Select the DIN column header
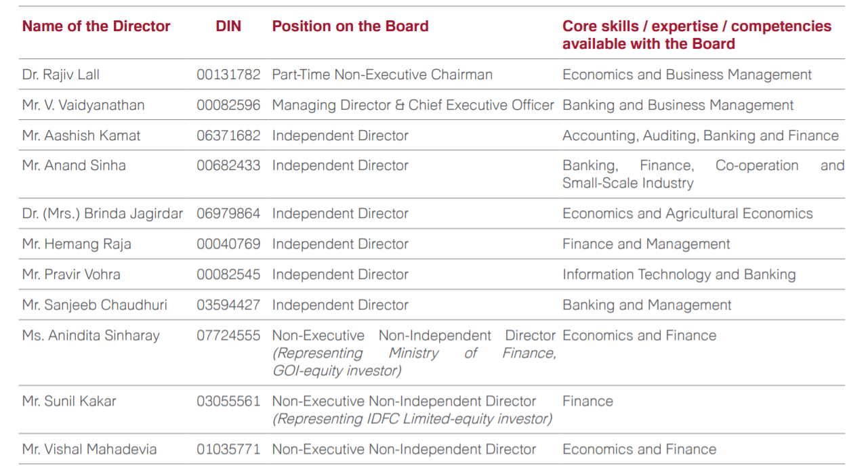 (228, 26)
